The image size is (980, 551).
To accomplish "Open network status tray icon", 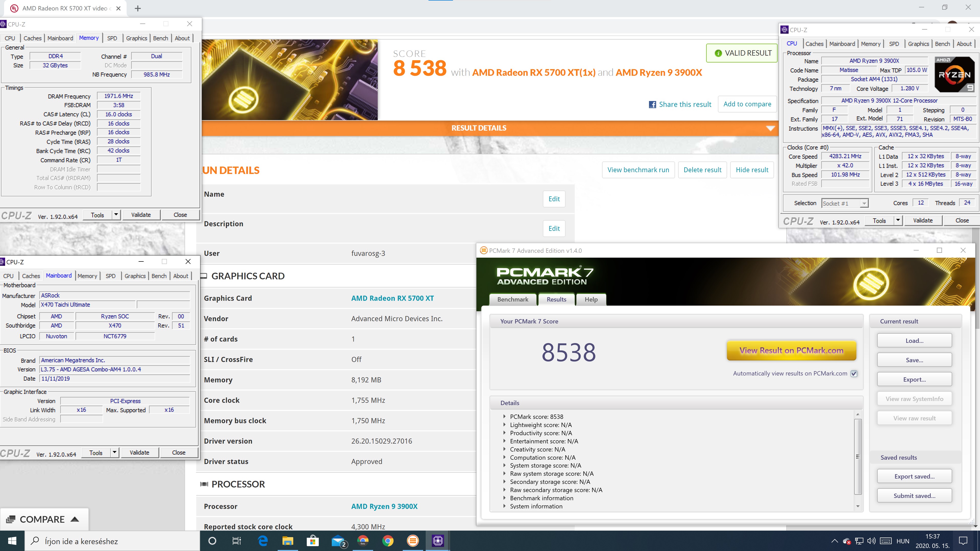I will click(859, 541).
